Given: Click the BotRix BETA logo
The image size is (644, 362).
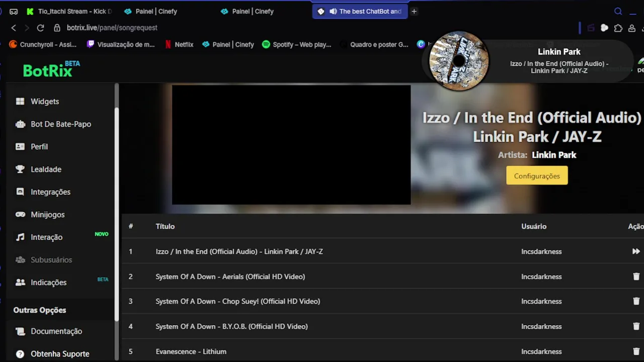Looking at the screenshot, I should [51, 70].
